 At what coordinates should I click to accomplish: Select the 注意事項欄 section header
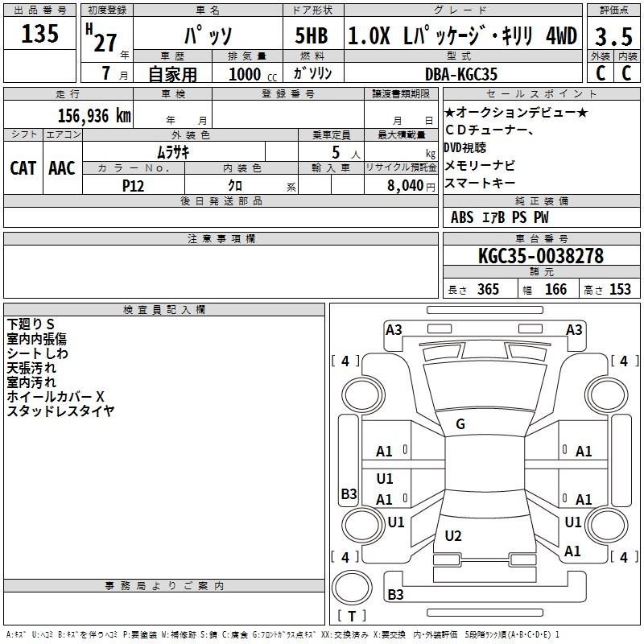click(x=221, y=238)
